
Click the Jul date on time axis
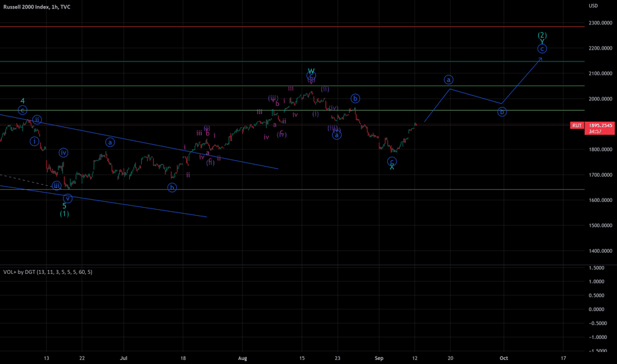[x=124, y=358]
